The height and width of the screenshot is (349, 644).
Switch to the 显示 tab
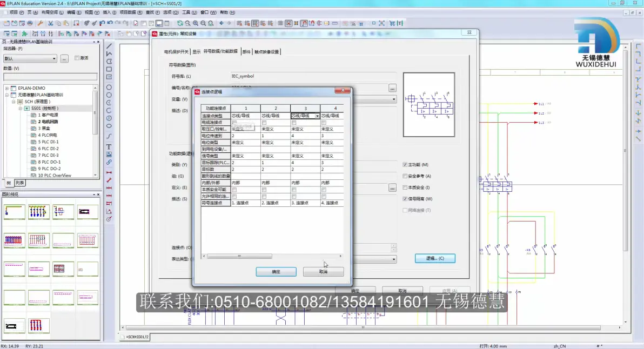197,52
